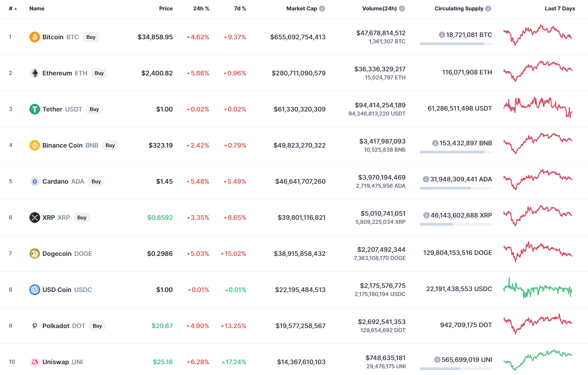Click the Volume(24h) info icon
Screen dimensions: 588x375
(402, 9)
